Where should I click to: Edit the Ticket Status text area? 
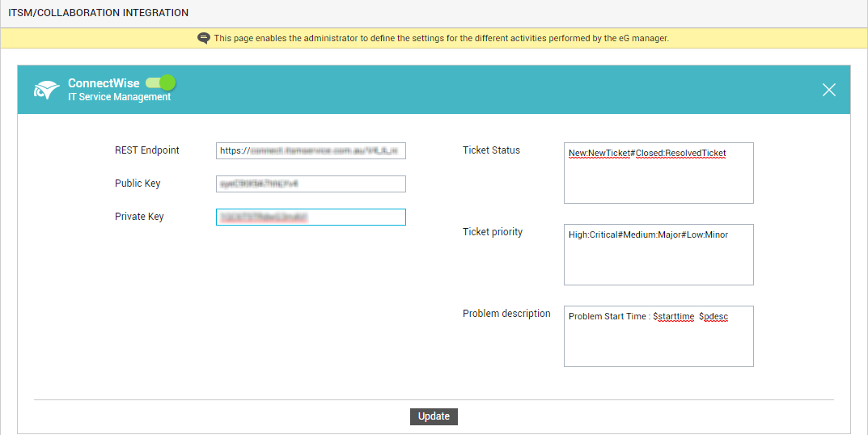pos(658,173)
